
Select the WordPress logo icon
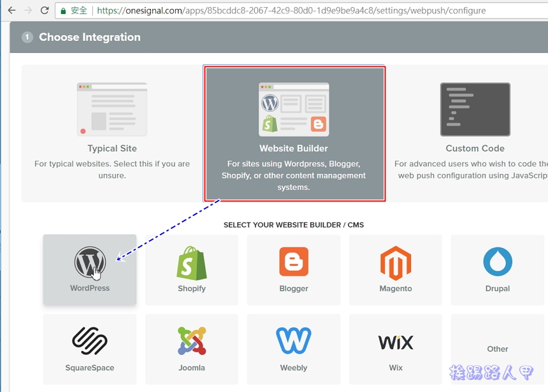90,262
